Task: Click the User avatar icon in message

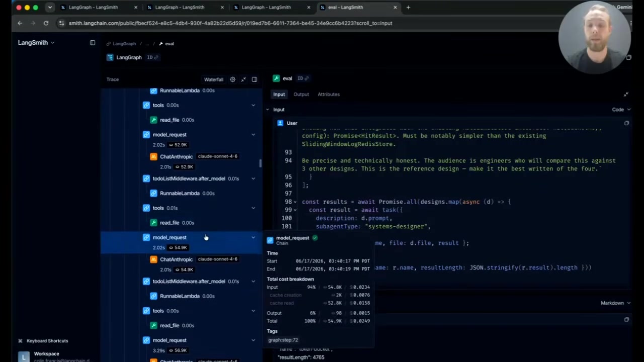Action: (280, 123)
